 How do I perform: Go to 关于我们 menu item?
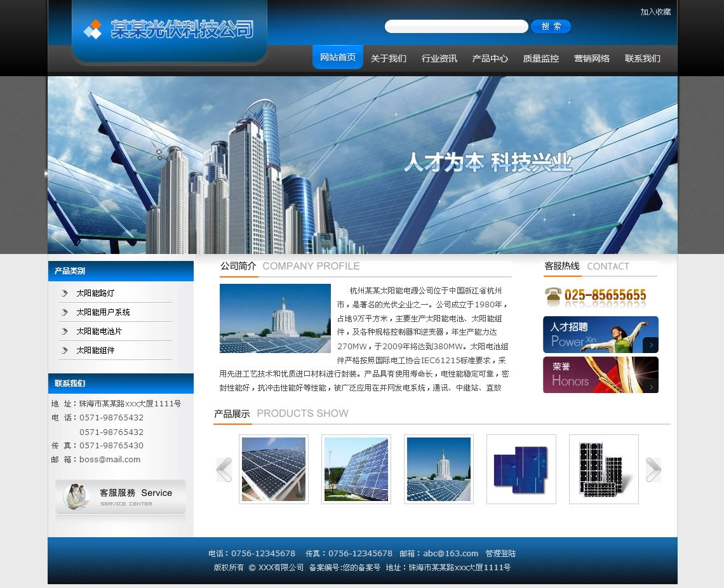click(389, 58)
